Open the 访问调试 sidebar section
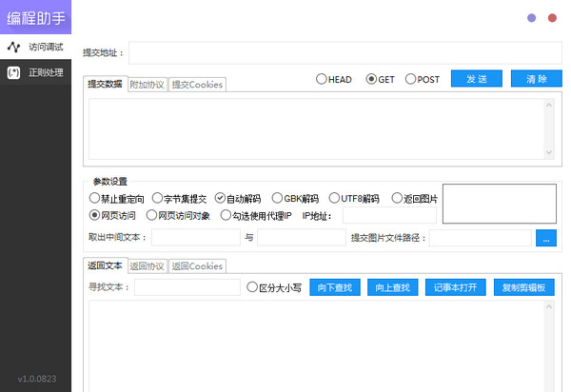The image size is (571, 392). point(36,47)
